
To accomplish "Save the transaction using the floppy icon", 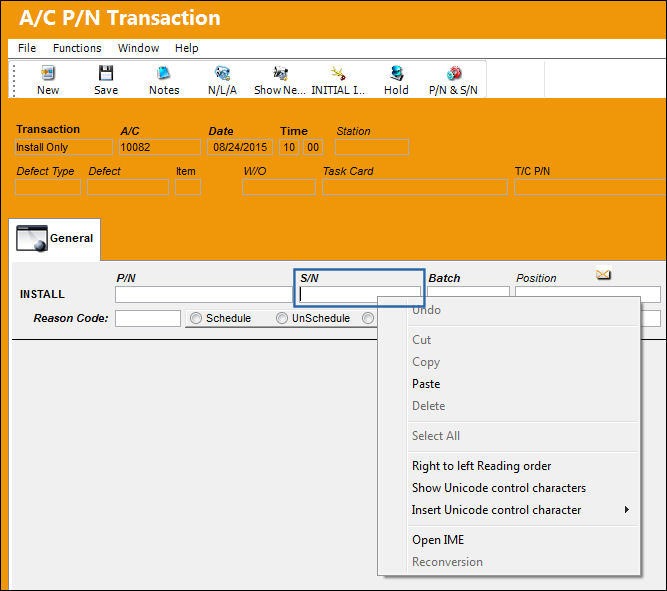I will [105, 73].
